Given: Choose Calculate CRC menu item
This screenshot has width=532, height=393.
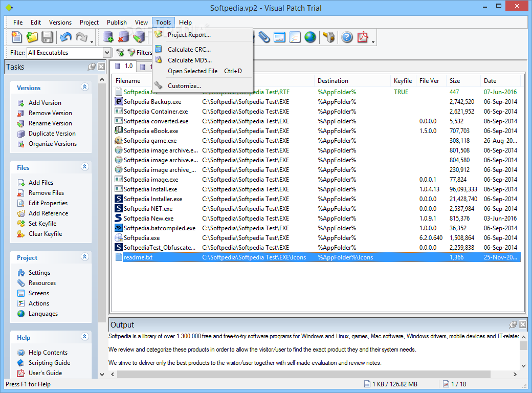Looking at the screenshot, I should click(x=203, y=50).
